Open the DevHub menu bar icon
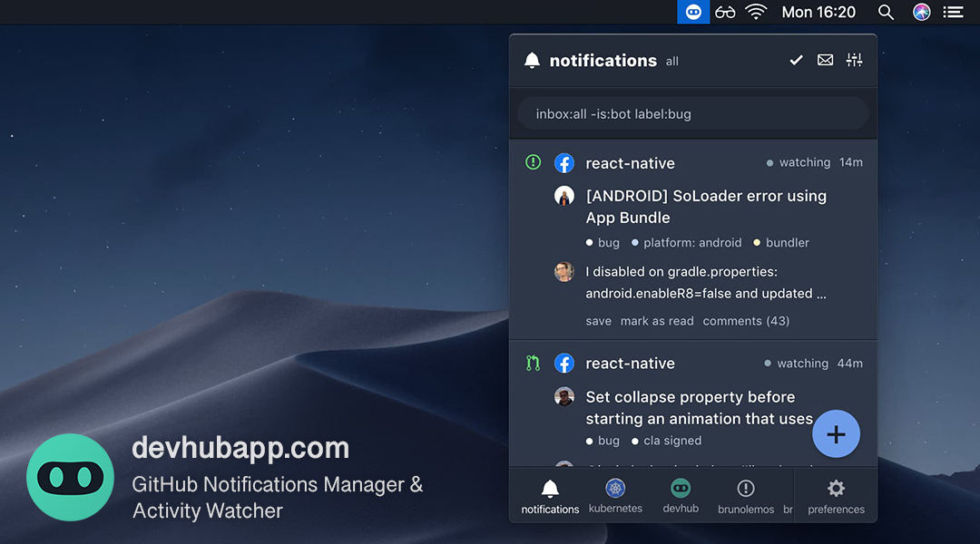Viewport: 980px width, 544px height. [x=693, y=12]
